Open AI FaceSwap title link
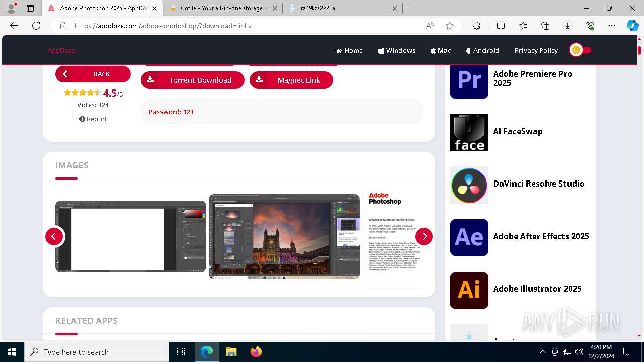Viewport: 644px width, 362px height. click(518, 131)
